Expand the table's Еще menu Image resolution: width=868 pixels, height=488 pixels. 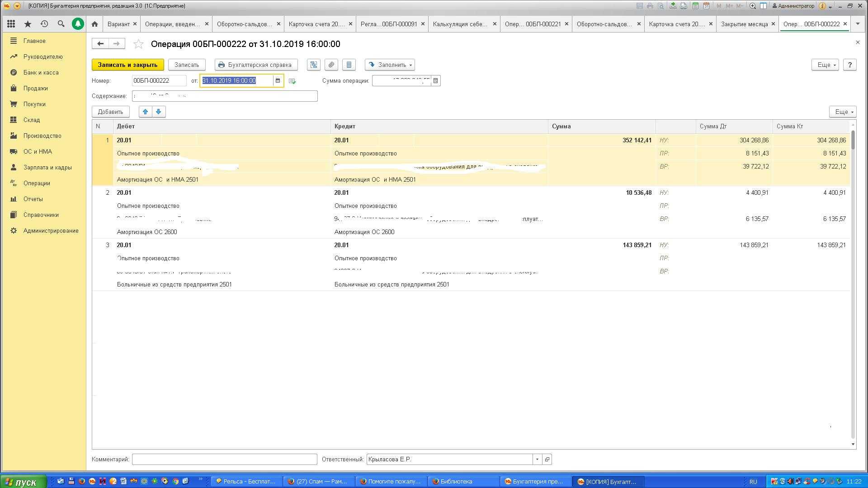click(843, 112)
